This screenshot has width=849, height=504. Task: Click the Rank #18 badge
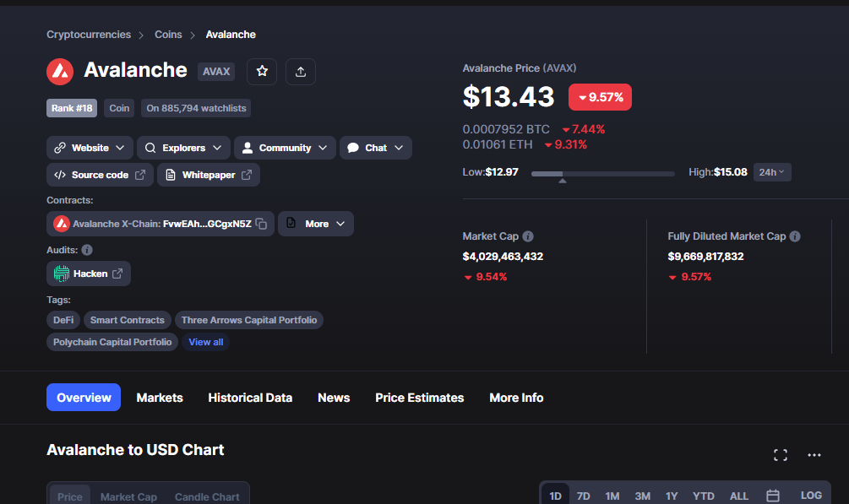72,108
